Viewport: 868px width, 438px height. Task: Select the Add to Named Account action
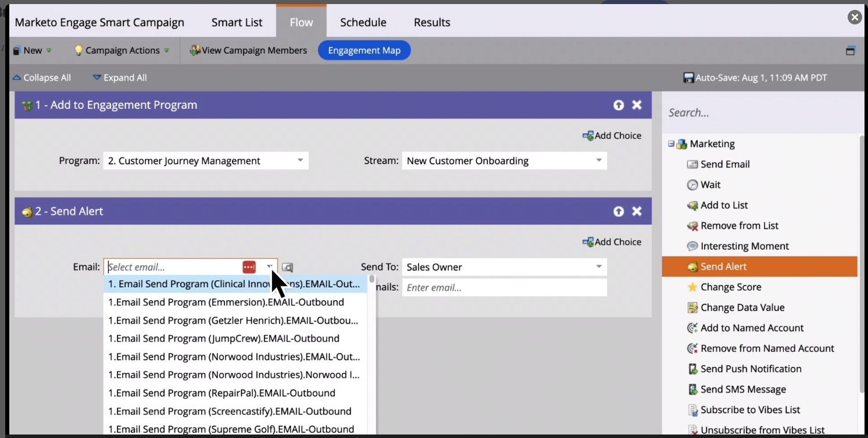point(745,328)
